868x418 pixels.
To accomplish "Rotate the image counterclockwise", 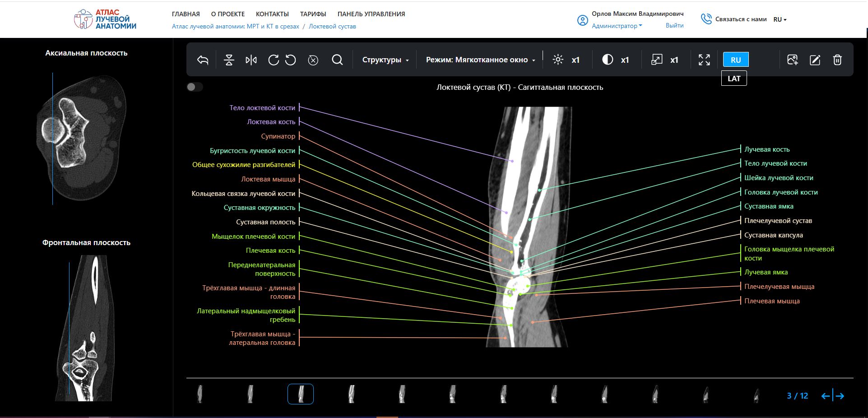I will [291, 60].
